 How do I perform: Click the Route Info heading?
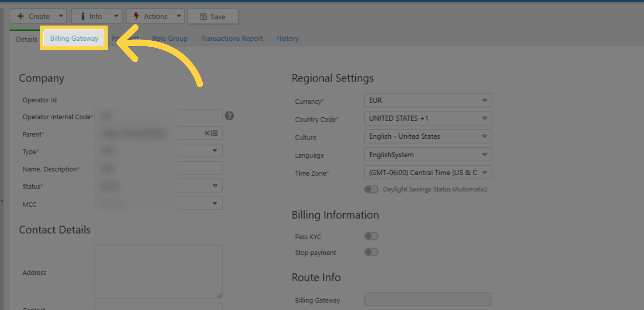[316, 277]
